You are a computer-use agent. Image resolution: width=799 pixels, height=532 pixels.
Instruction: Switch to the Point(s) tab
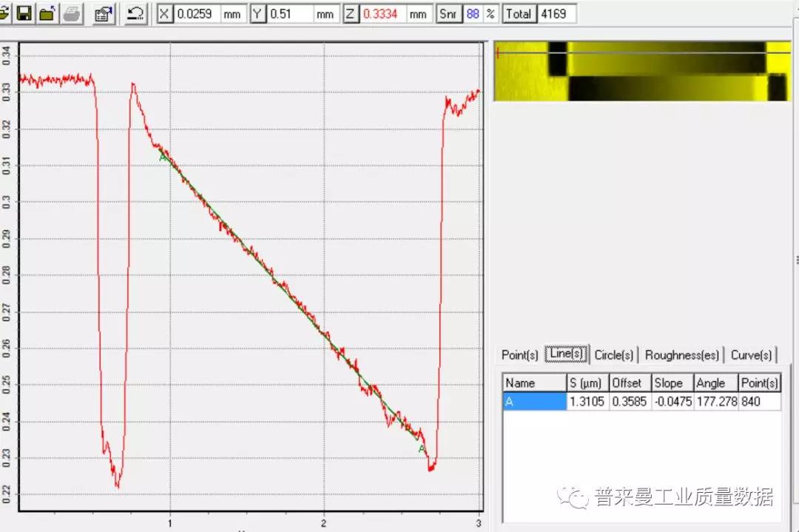click(519, 355)
